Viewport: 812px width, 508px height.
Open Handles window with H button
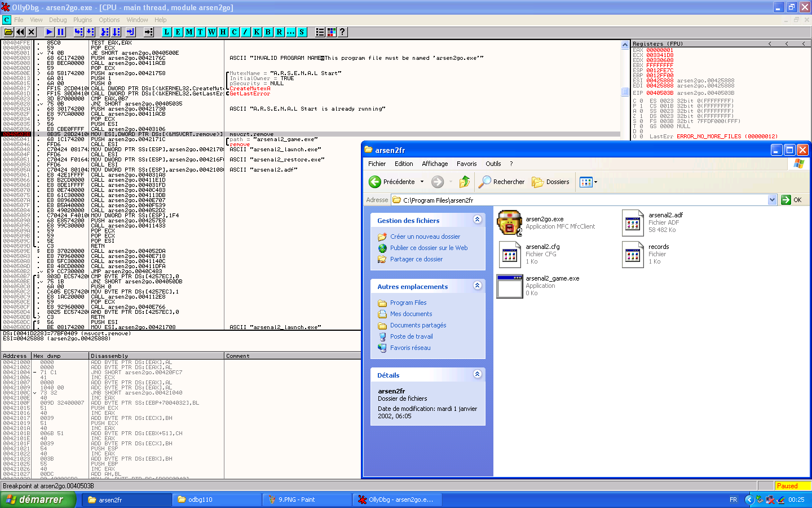click(223, 32)
